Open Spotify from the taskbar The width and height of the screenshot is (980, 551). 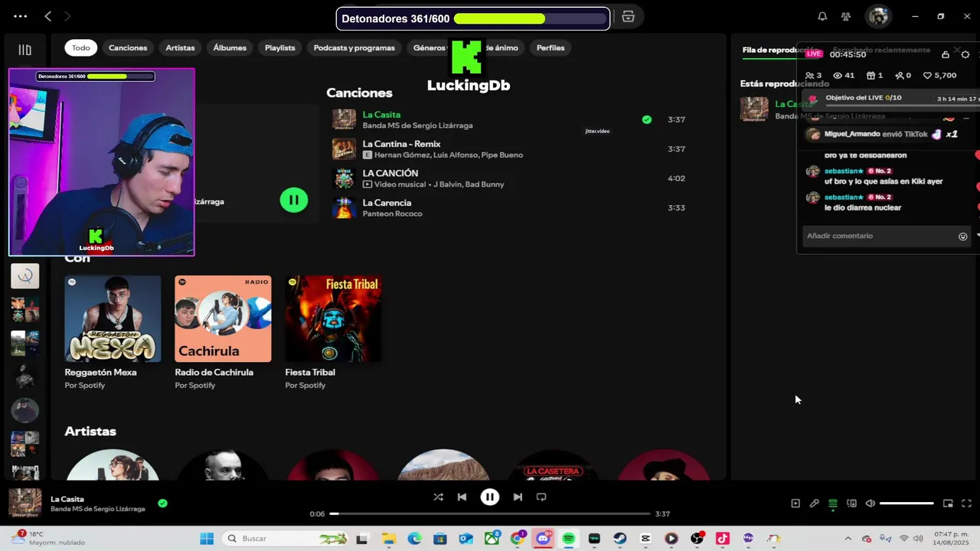coord(568,539)
